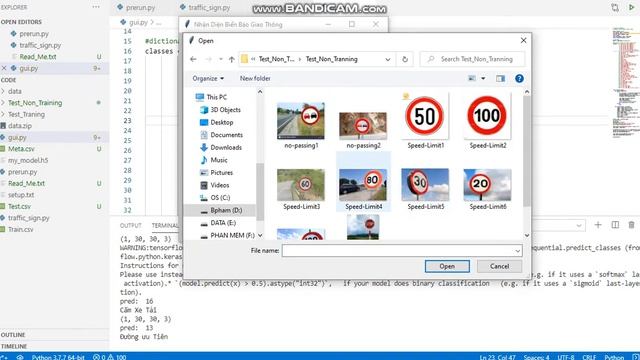Screen dimensions: 640x360
Task: Open Explorer more actions ellipsis
Action: [96, 7]
